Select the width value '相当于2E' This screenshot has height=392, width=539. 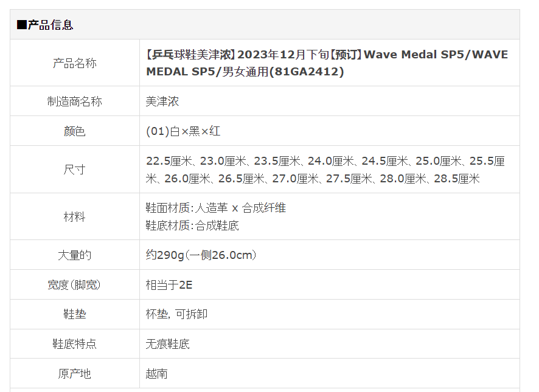coord(169,285)
